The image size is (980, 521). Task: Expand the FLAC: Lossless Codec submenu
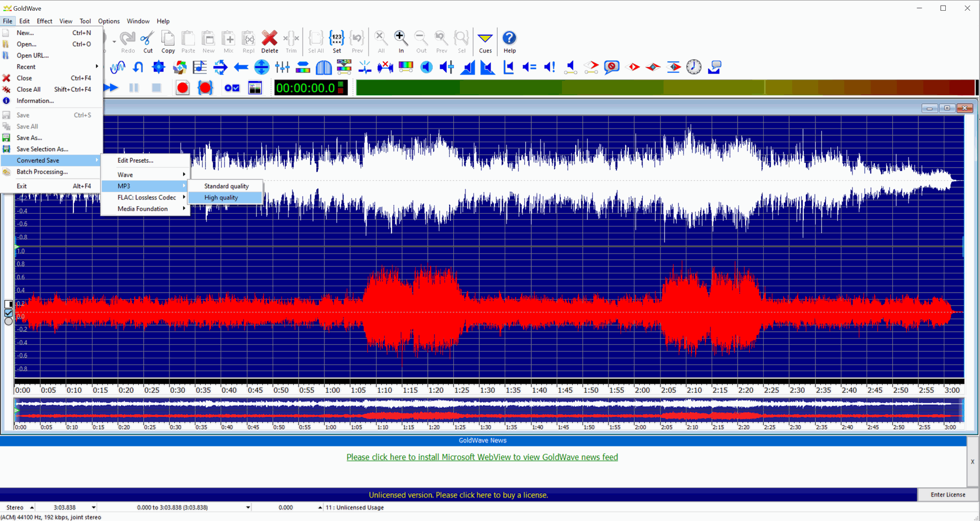point(145,197)
